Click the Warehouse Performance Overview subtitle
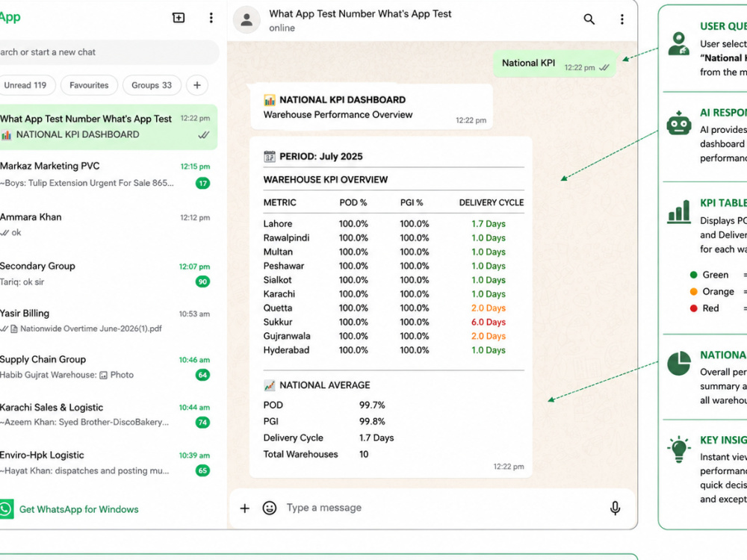 pyautogui.click(x=338, y=115)
